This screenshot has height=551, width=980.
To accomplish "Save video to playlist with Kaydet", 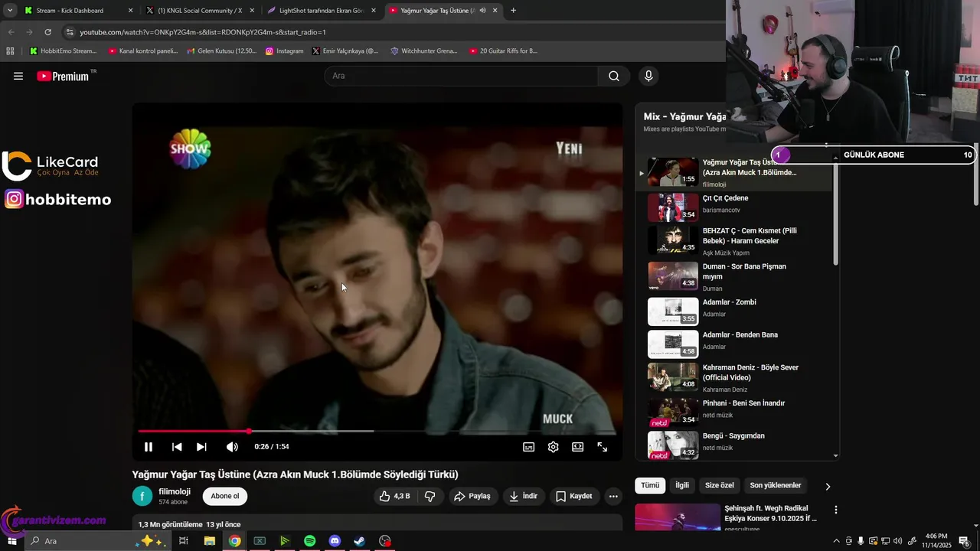I will 573,496.
